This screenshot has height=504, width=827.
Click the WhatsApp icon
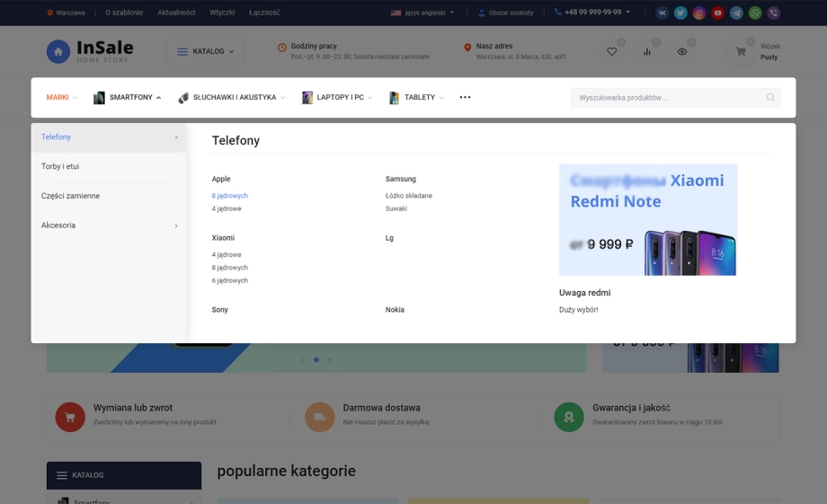tap(755, 13)
